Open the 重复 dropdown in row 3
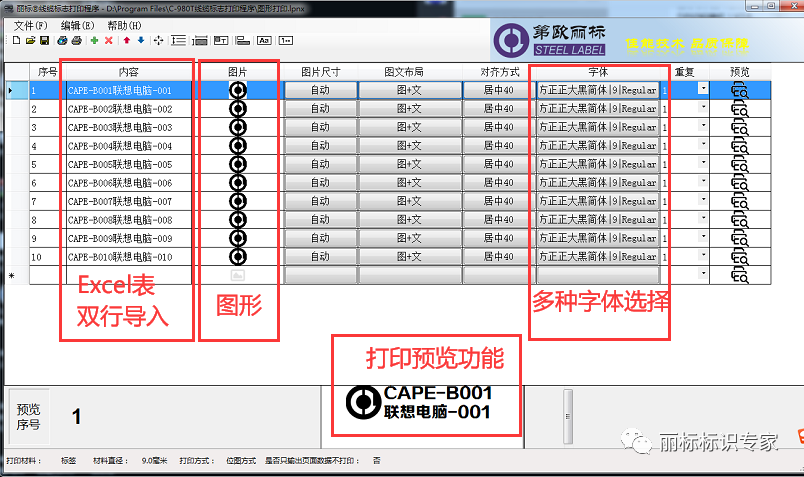The width and height of the screenshot is (804, 477). point(703,126)
